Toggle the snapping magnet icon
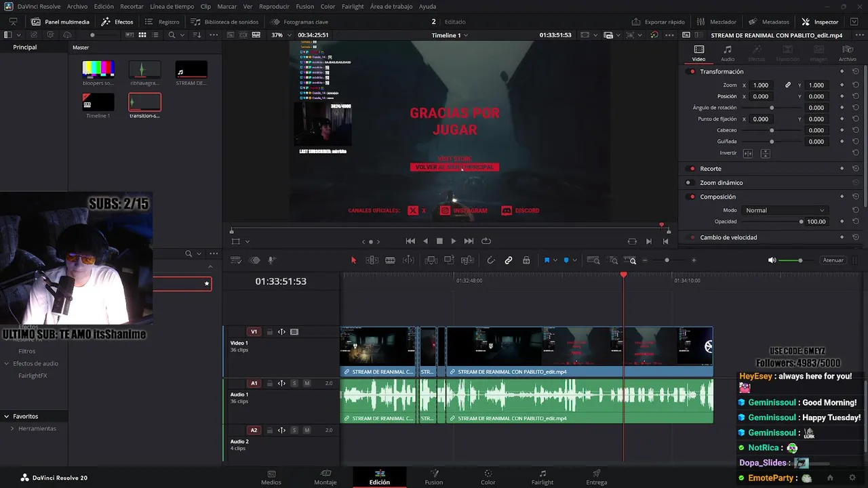 (x=491, y=260)
